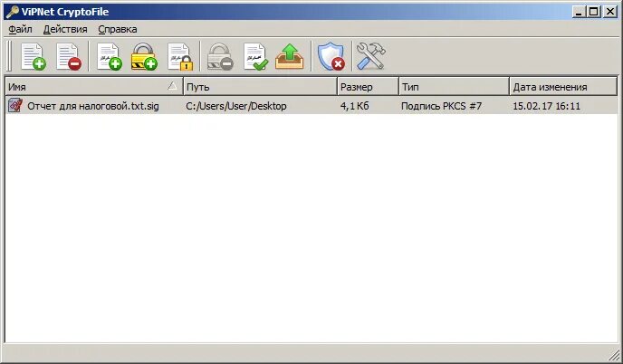
Task: Click the Verify signature checkmark icon
Action: click(255, 56)
